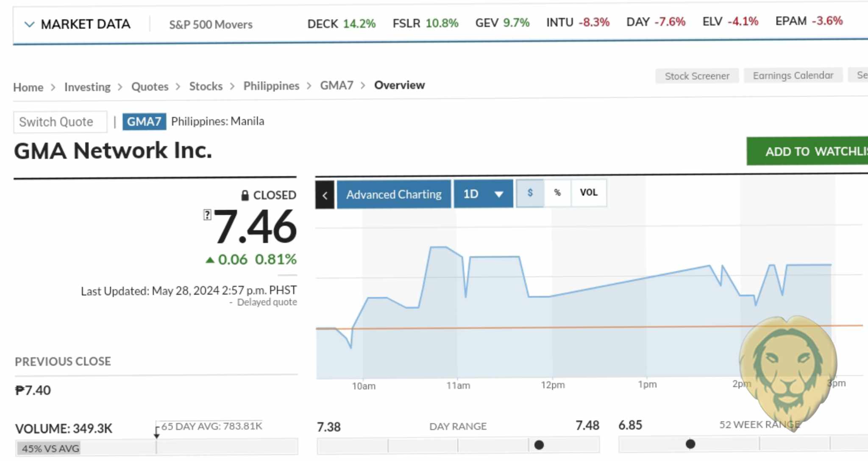Image resolution: width=868 pixels, height=461 pixels.
Task: Go to Home breadcrumb
Action: (28, 87)
